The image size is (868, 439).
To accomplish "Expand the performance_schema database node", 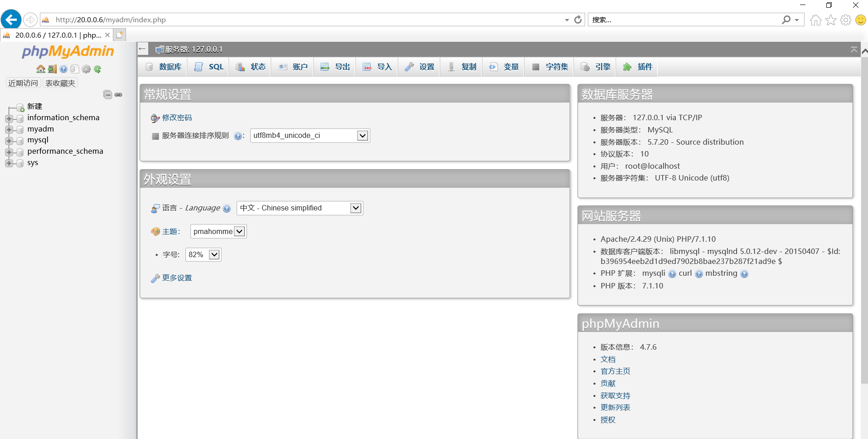I will coord(9,152).
